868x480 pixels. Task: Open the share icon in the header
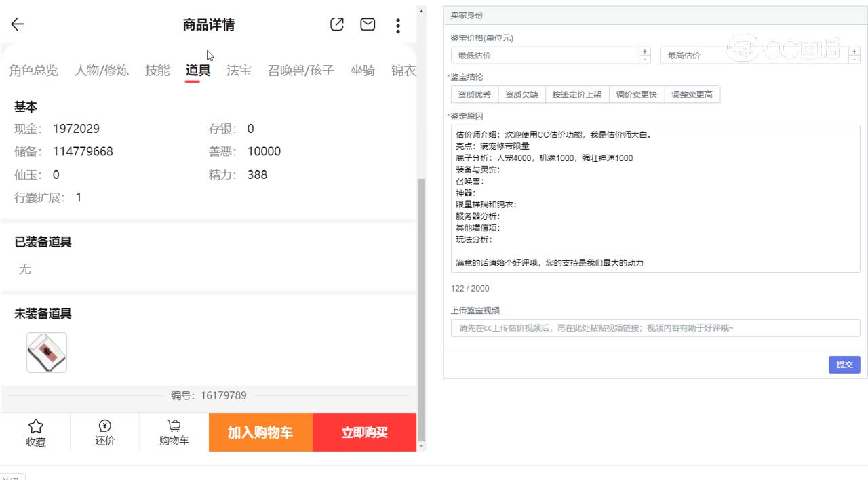(337, 24)
